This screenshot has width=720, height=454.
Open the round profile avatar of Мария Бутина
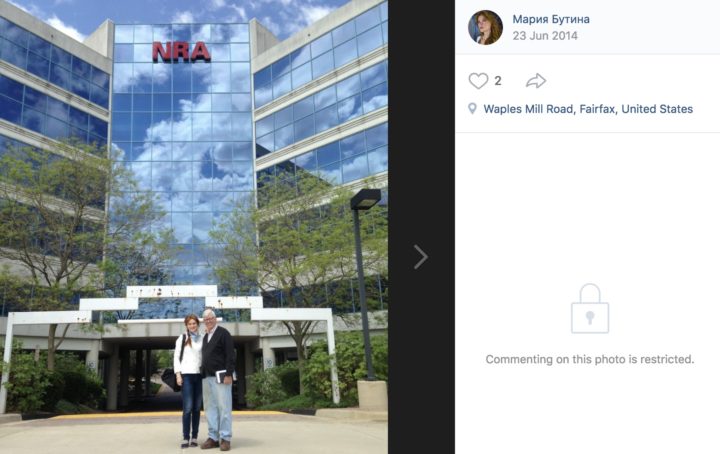click(485, 28)
